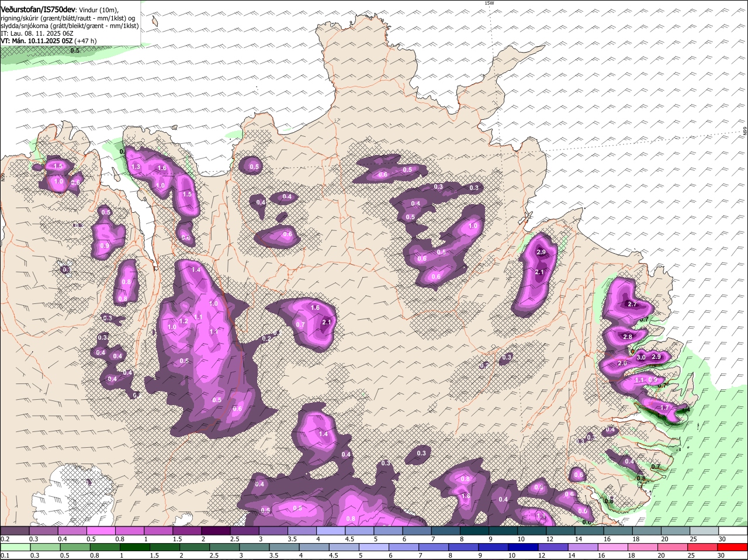Image resolution: width=748 pixels, height=560 pixels.
Task: Click the '1.2' precipitation value on the map
Action: pyautogui.click(x=183, y=321)
